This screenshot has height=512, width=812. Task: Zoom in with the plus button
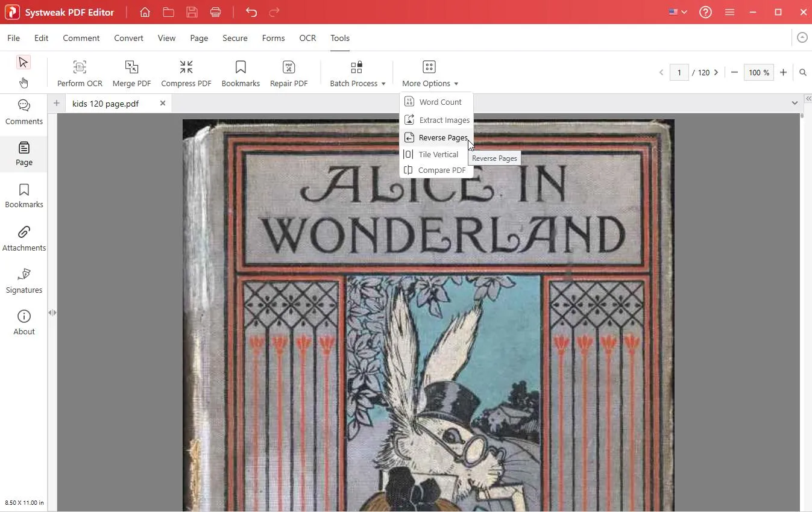(783, 72)
